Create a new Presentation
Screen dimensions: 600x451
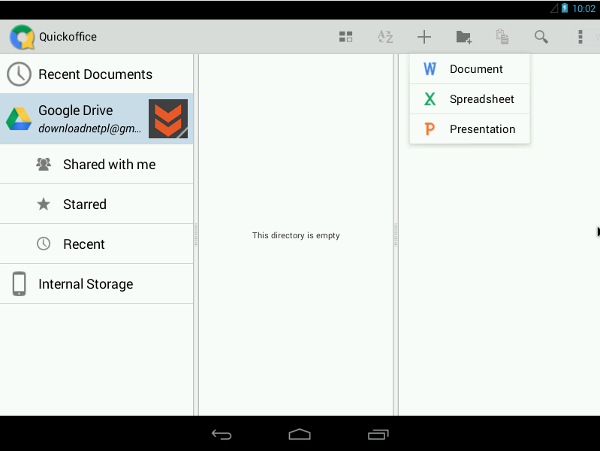(470, 129)
